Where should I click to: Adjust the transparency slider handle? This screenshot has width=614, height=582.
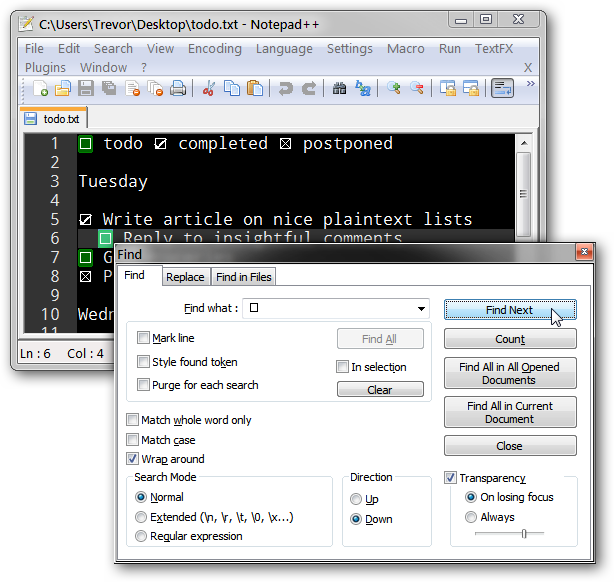(x=524, y=533)
